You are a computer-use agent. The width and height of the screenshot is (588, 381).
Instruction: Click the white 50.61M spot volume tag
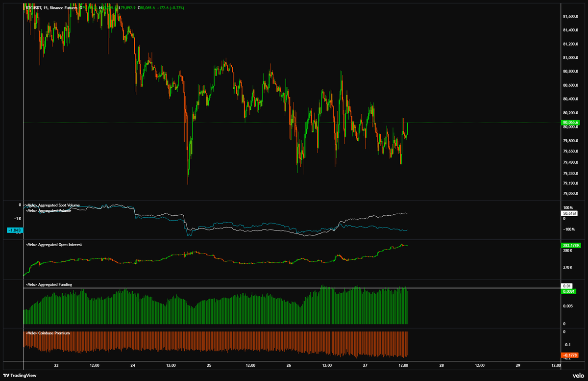tap(570, 214)
